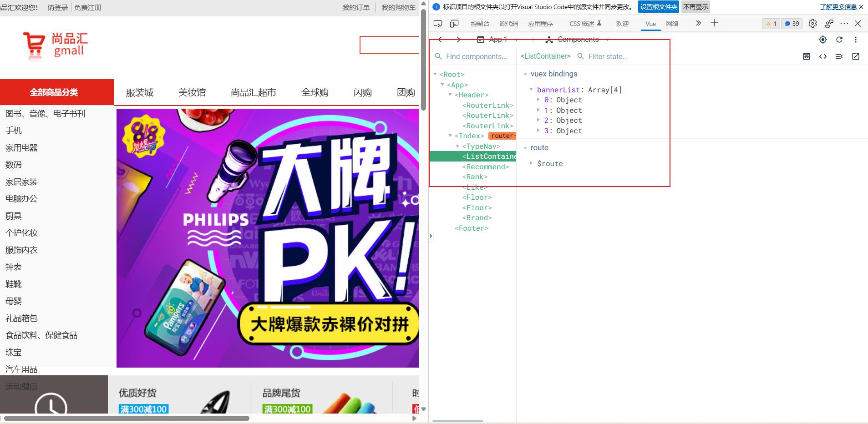The image size is (868, 424).
Task: Click inspect DOM list icon
Action: pyautogui.click(x=839, y=56)
